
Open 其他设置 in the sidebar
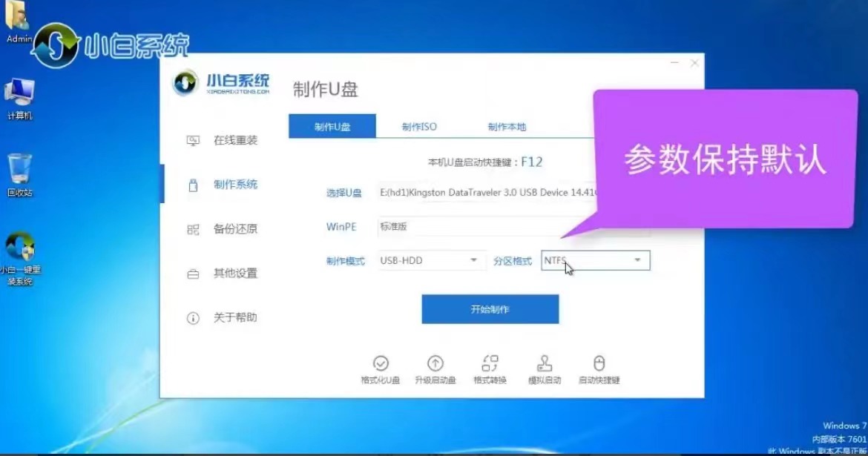pos(222,274)
